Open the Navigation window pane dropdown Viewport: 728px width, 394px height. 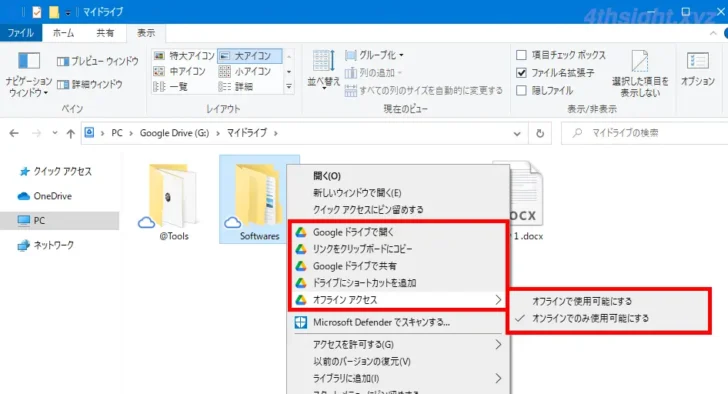pos(28,74)
